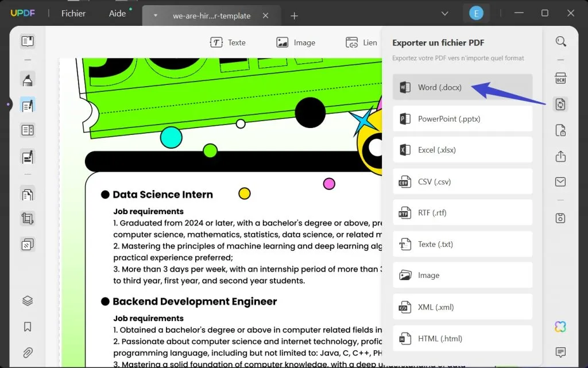Click the share file icon
Screen dimensions: 588x368
560,156
